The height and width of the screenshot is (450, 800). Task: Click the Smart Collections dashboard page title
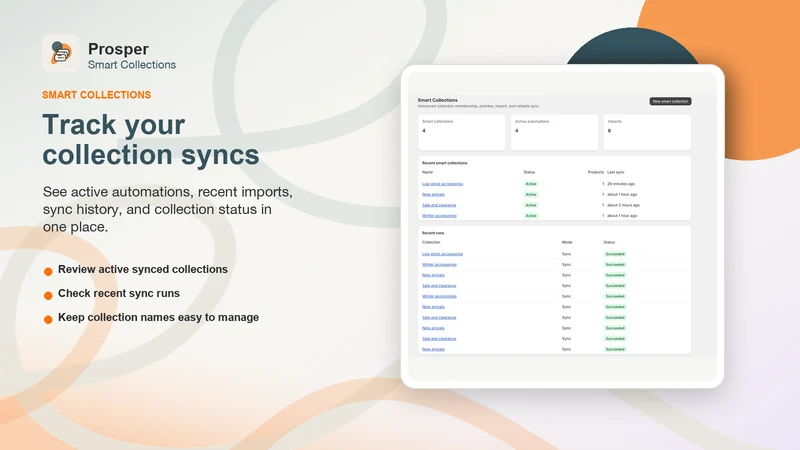437,100
